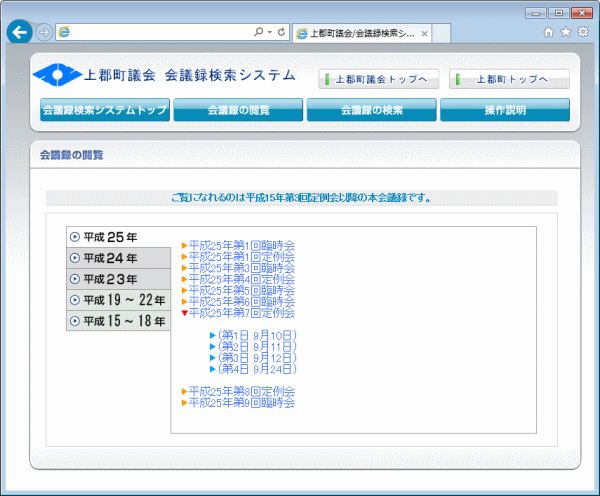Select the 平成24年 year tab
Screen dimensions: 600x496
pos(119,258)
